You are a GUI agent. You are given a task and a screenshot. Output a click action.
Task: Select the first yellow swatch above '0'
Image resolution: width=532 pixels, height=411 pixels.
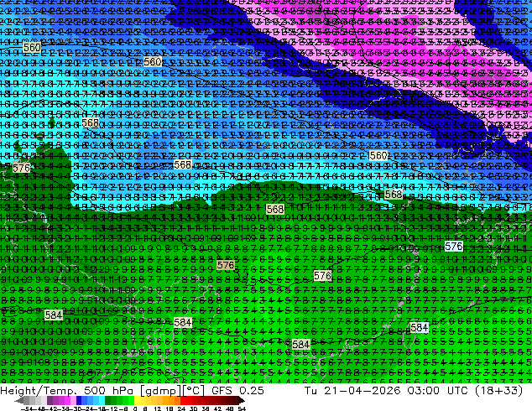[x=137, y=401]
